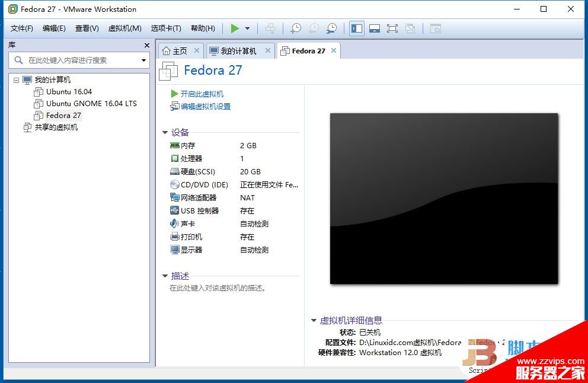The width and height of the screenshot is (588, 383).
Task: Select 我的计算机 in the library tree
Action: pos(53,80)
